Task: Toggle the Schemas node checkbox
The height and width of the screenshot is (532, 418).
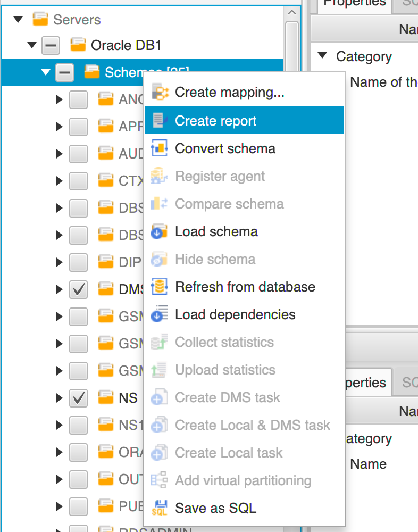Action: coord(65,72)
